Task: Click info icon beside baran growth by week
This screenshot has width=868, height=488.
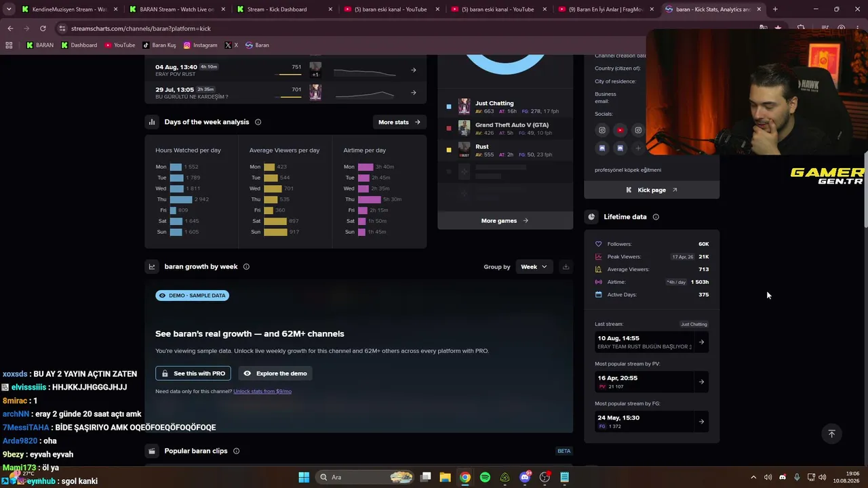Action: pyautogui.click(x=246, y=266)
